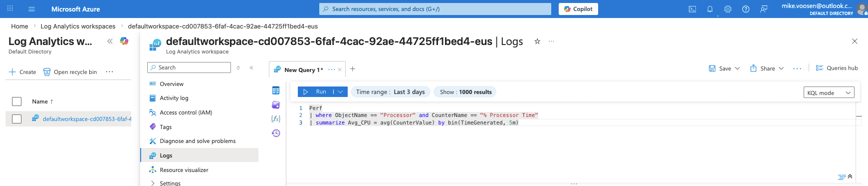
Task: Open the Tables pane icon
Action: 276,90
